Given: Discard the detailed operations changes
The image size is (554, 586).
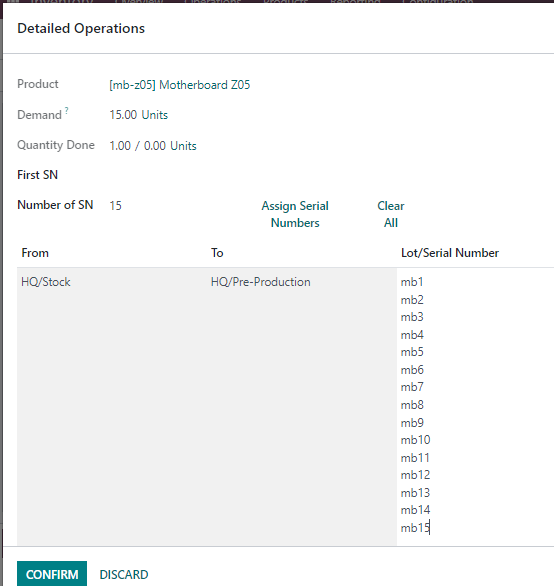Looking at the screenshot, I should point(124,574).
